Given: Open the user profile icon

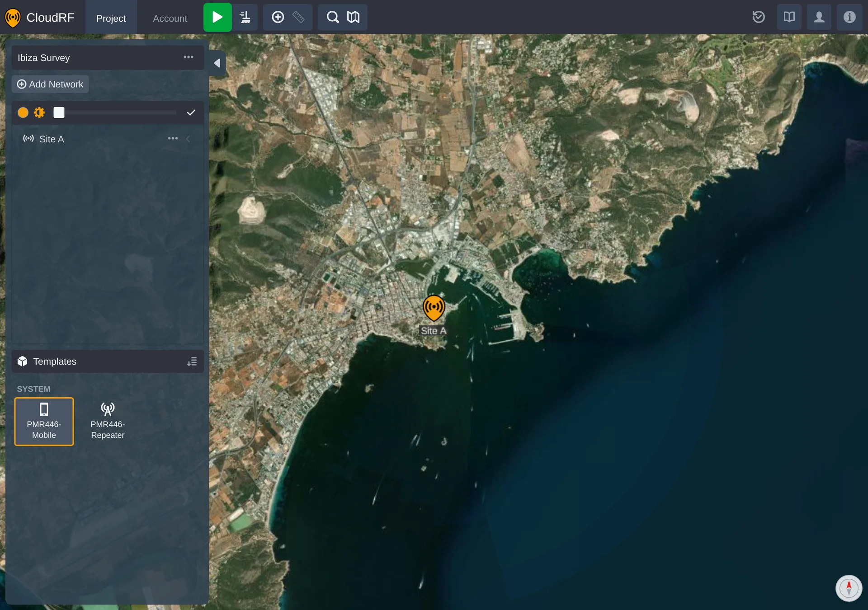Looking at the screenshot, I should [x=819, y=17].
